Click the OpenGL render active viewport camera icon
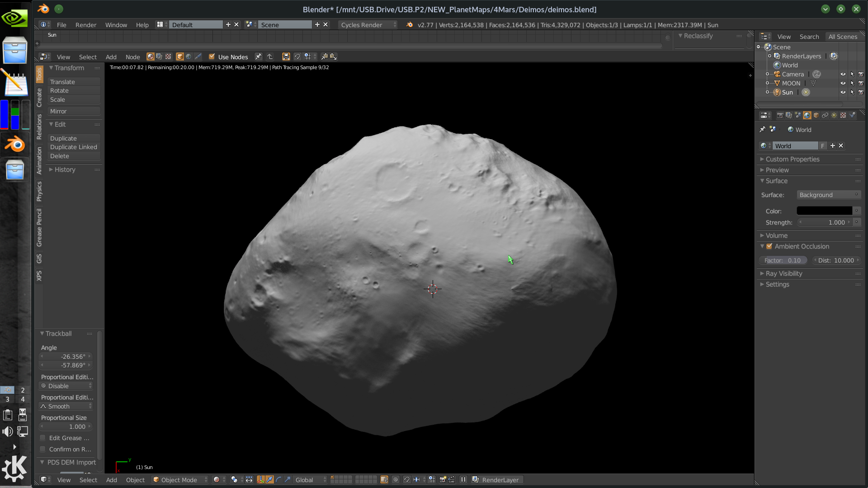Image resolution: width=868 pixels, height=488 pixels. pyautogui.click(x=443, y=480)
